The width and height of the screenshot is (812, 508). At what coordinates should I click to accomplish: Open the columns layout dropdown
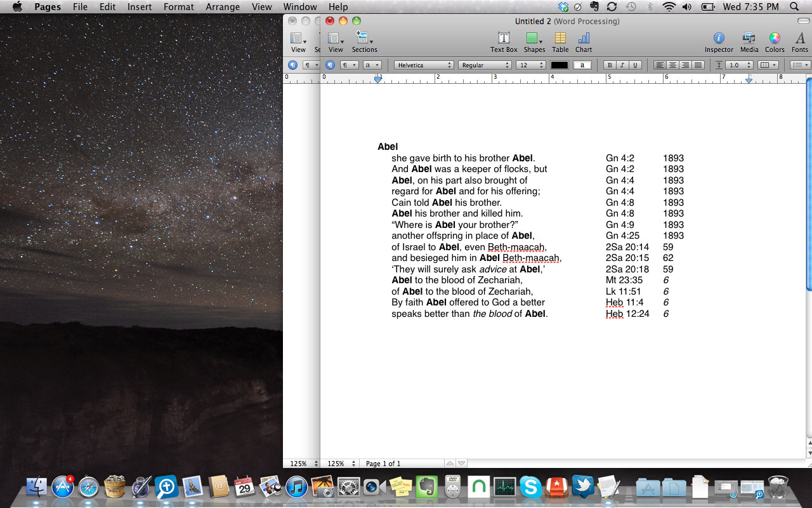[768, 65]
